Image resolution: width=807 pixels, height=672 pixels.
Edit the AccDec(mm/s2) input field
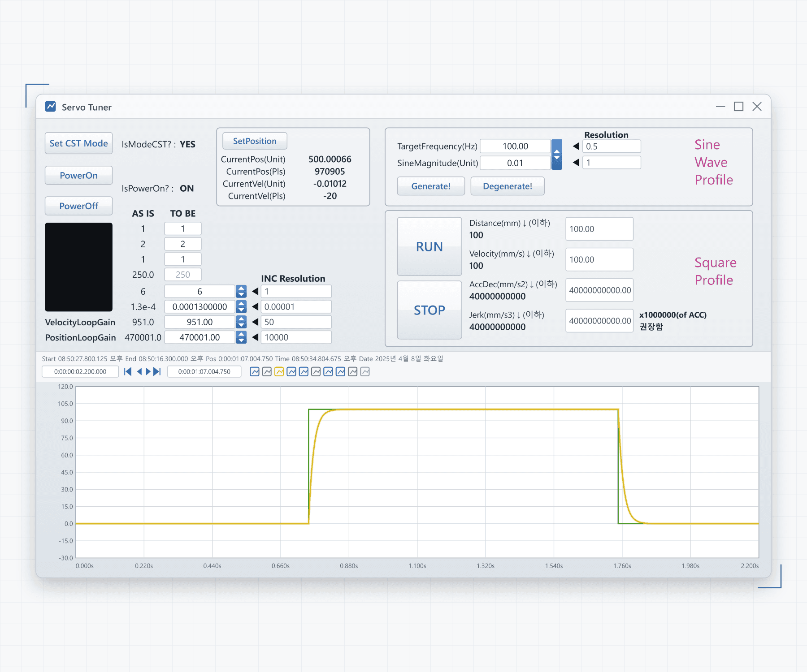click(599, 290)
